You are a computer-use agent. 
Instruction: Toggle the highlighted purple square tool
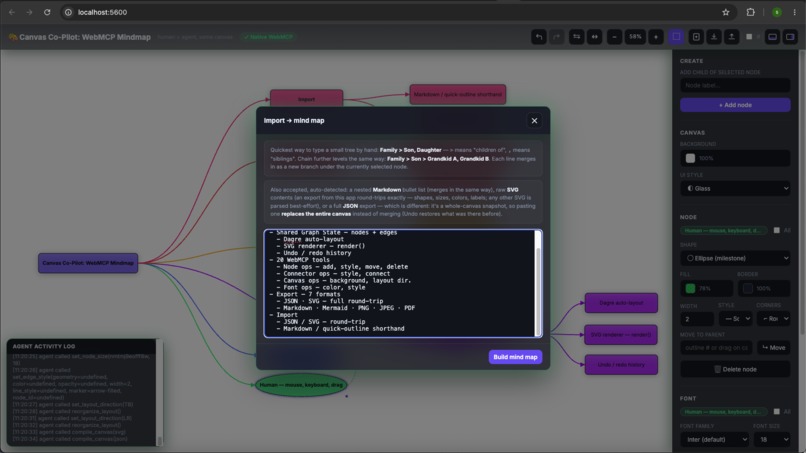pos(676,37)
